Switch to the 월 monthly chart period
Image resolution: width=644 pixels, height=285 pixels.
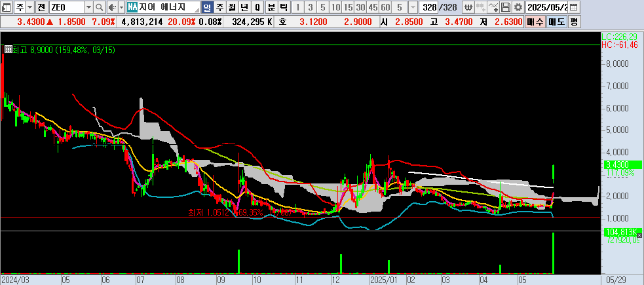[232, 7]
